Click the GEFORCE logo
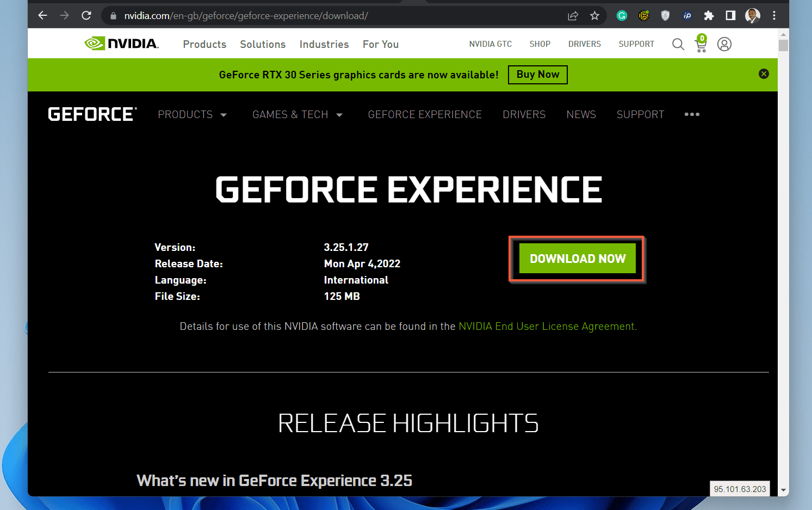The image size is (812, 510). point(91,114)
